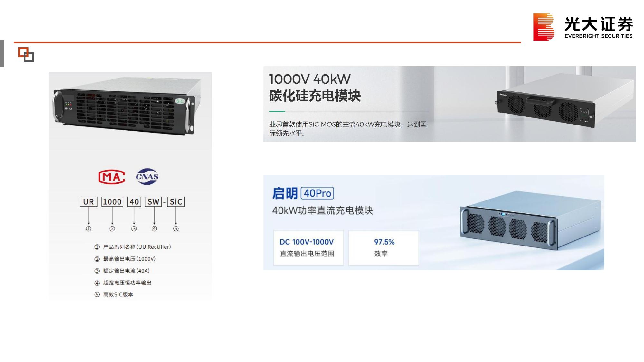Click the green SiC badge on module

point(180,101)
